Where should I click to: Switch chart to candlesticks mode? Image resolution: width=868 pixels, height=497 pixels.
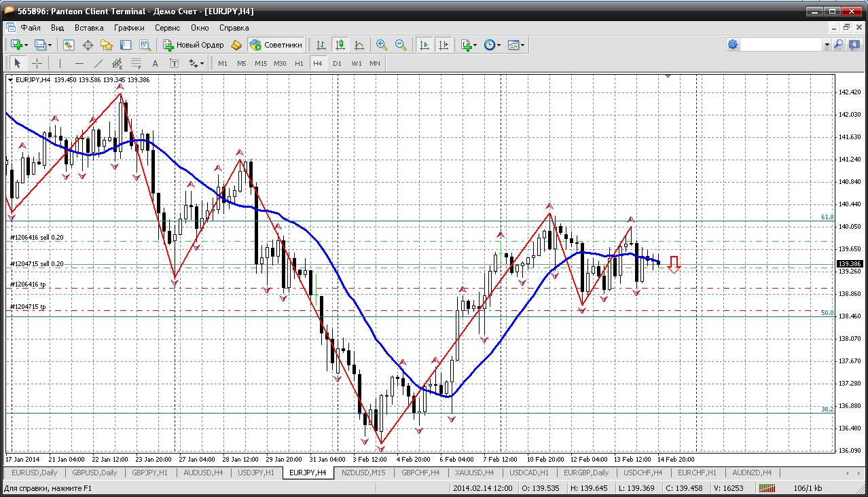[340, 45]
